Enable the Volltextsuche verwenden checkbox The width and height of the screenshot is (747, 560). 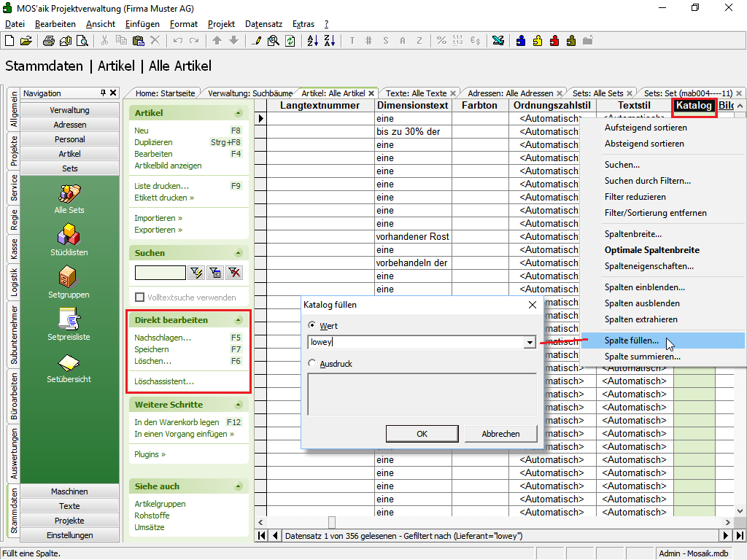141,297
